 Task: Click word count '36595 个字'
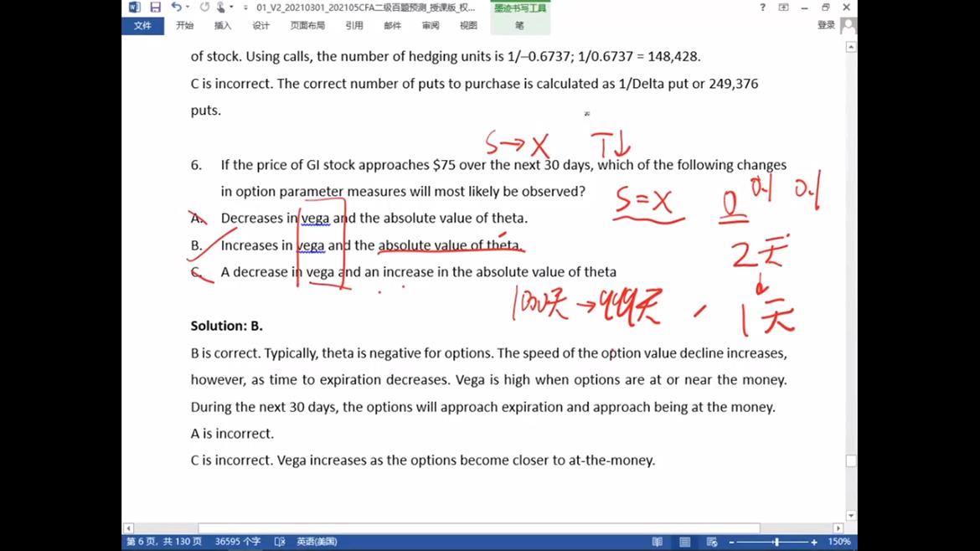tap(238, 542)
